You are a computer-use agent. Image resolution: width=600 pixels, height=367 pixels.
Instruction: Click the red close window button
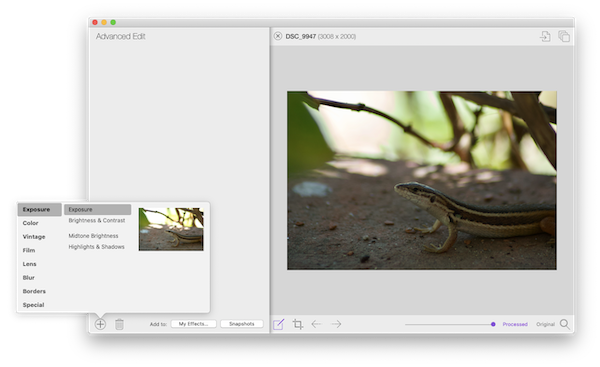[95, 22]
